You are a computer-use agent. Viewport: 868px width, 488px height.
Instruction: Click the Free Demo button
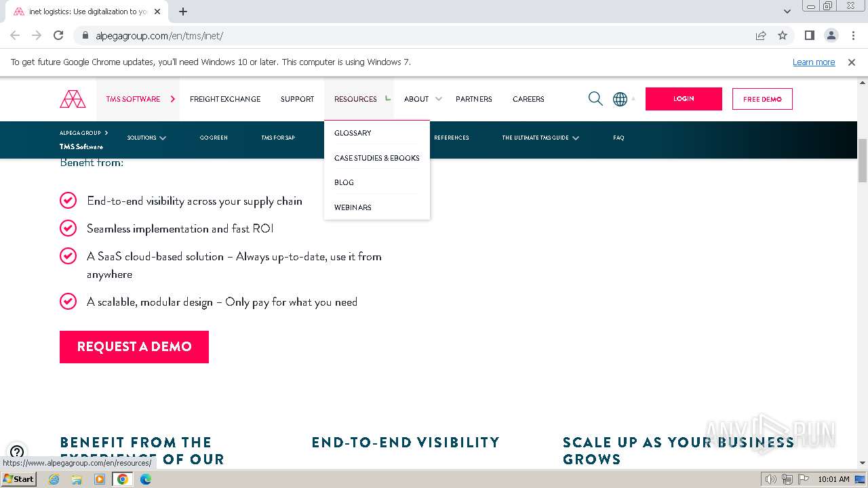[x=762, y=99]
